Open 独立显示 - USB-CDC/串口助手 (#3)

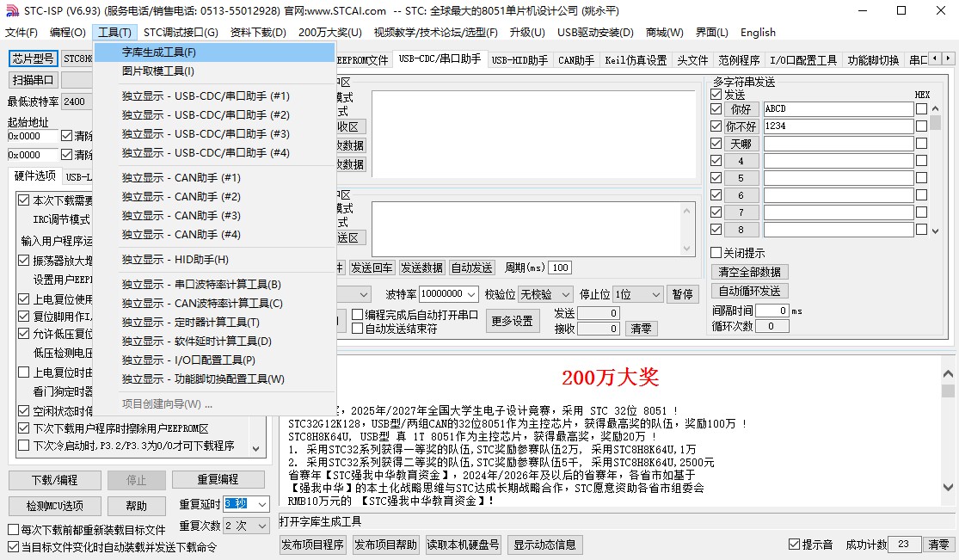215,134
